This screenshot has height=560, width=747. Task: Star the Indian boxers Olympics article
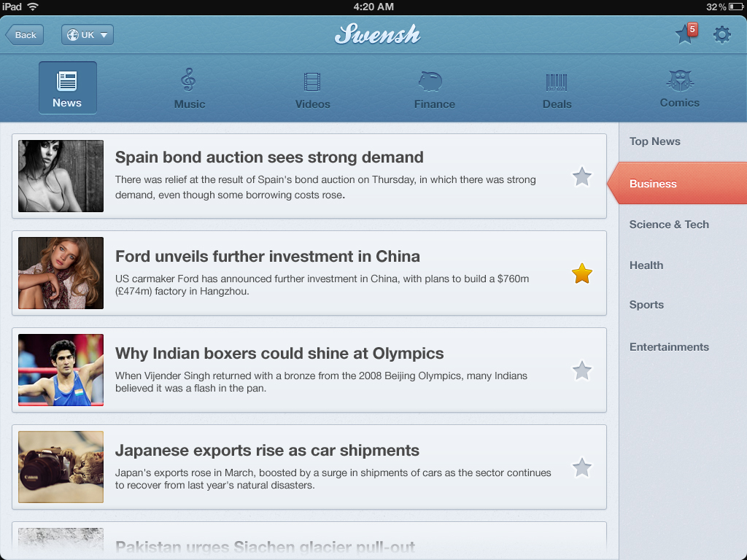click(581, 371)
